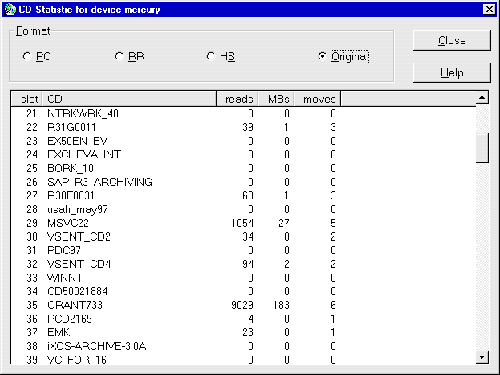
Task: Click the vertical scrollbar thumb
Action: click(x=482, y=148)
